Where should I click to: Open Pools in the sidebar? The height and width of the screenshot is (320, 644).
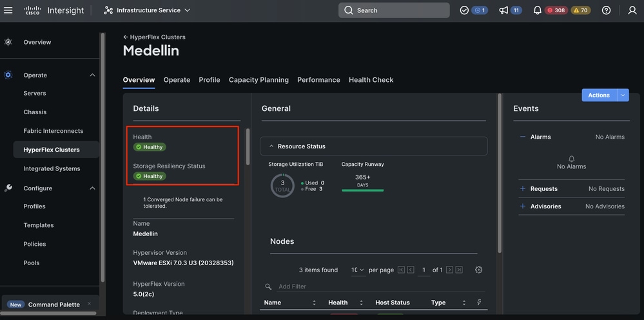(x=32, y=263)
